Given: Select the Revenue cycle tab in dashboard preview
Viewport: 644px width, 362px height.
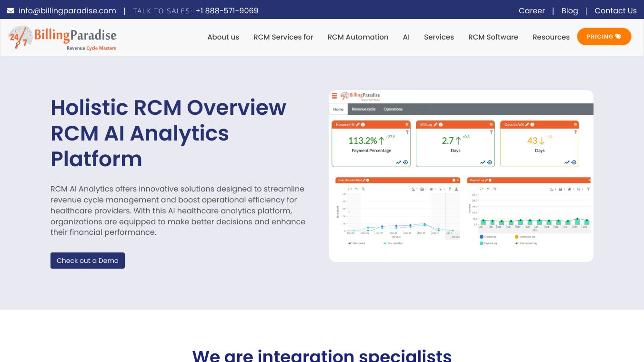Looking at the screenshot, I should click(x=363, y=109).
